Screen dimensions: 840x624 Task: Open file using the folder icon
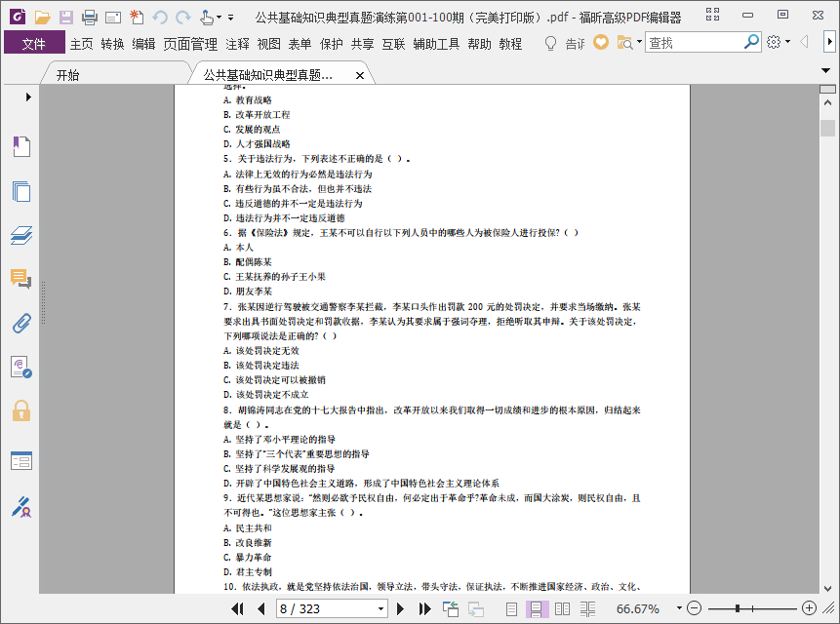point(42,18)
